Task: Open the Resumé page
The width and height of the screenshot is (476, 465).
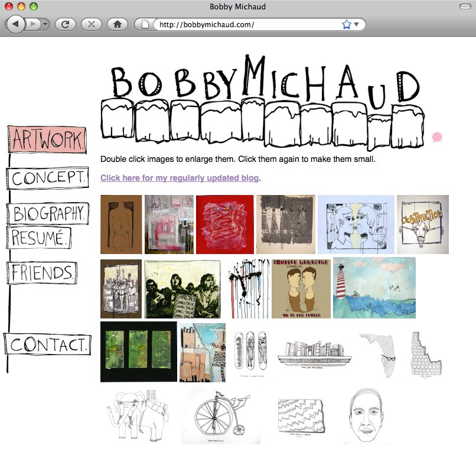Action: 40,238
